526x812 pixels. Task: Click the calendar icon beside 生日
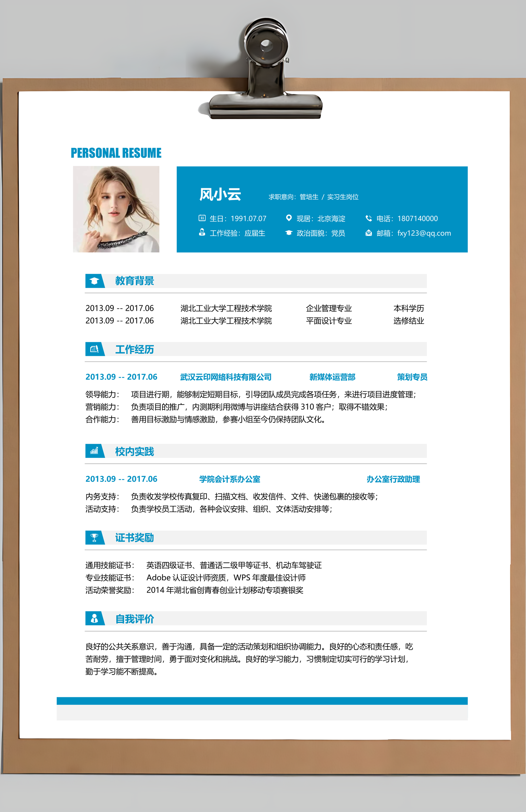click(x=202, y=218)
